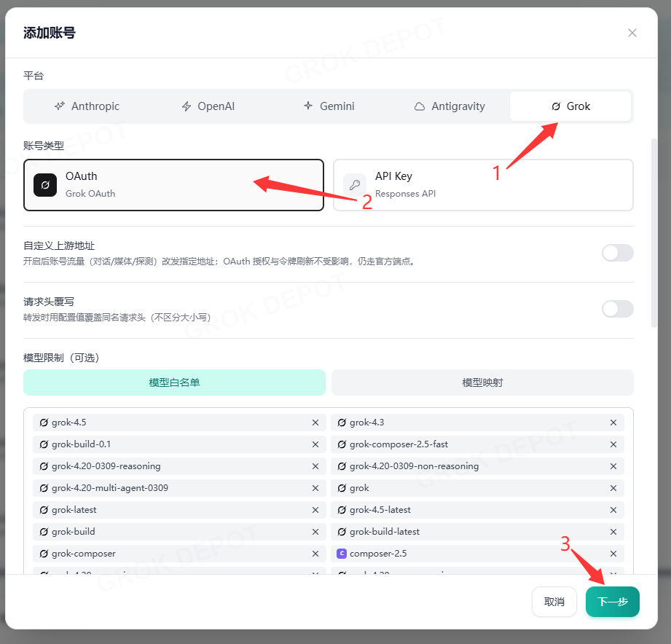
Task: Click the dialog's vertical scrollbar
Action: 654,233
